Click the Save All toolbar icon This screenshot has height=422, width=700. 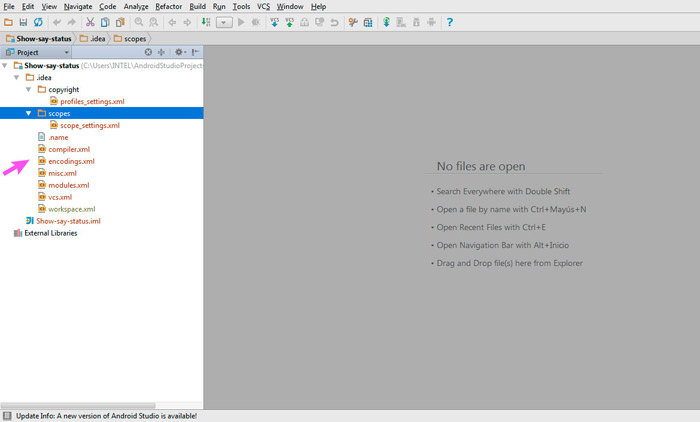22,22
